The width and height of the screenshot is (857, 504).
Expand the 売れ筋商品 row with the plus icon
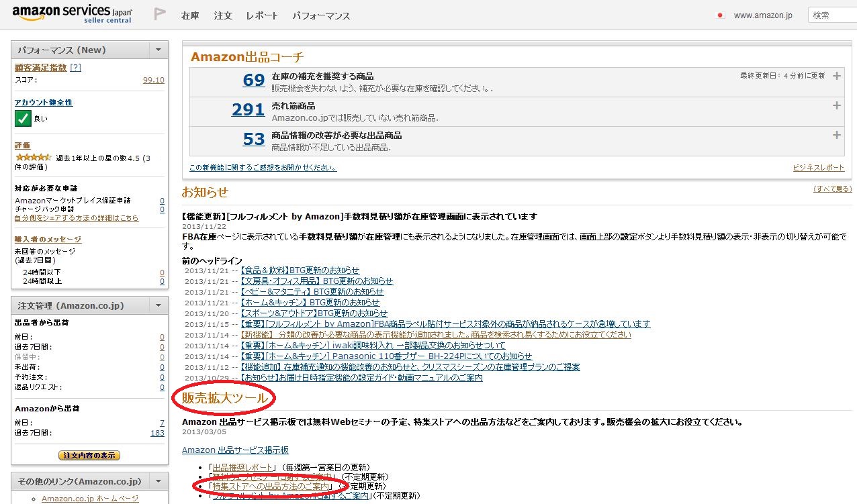(x=836, y=105)
